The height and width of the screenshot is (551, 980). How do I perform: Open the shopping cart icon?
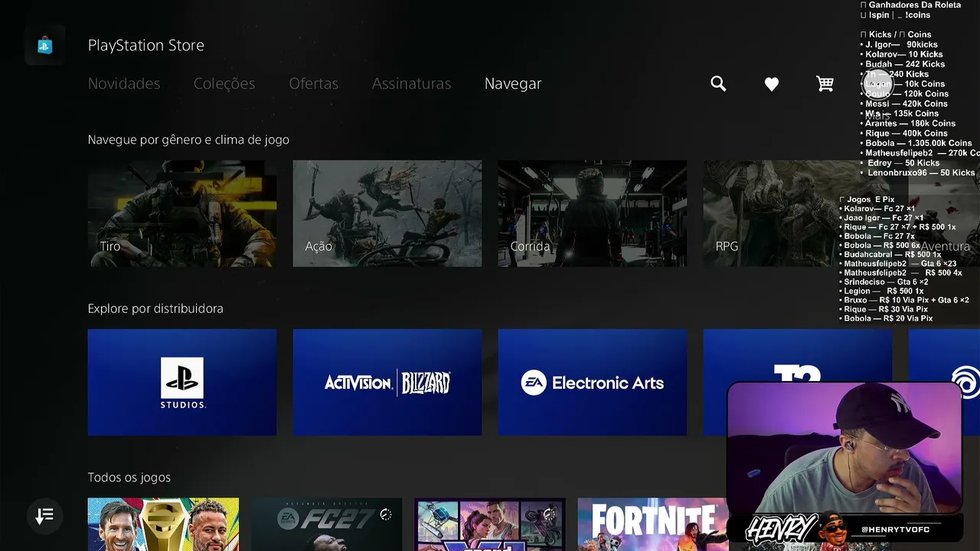825,83
